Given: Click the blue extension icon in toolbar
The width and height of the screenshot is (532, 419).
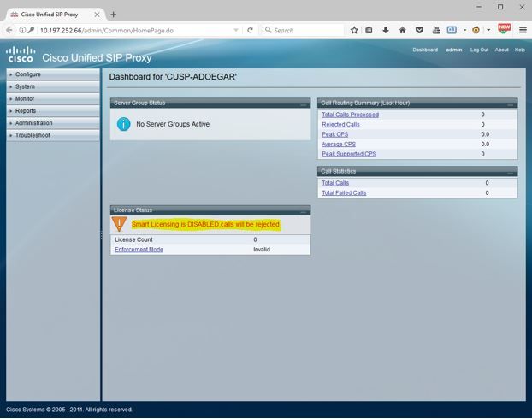Looking at the screenshot, I should tap(452, 30).
